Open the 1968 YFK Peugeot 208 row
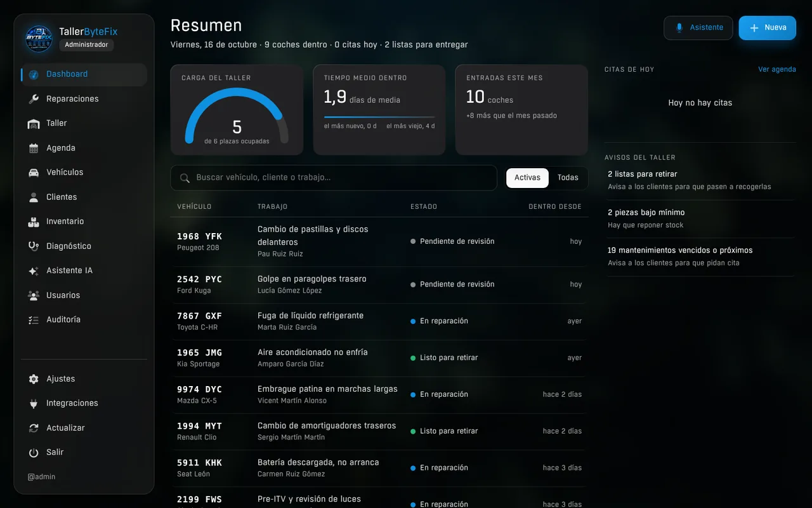Image resolution: width=812 pixels, height=508 pixels. (x=379, y=241)
